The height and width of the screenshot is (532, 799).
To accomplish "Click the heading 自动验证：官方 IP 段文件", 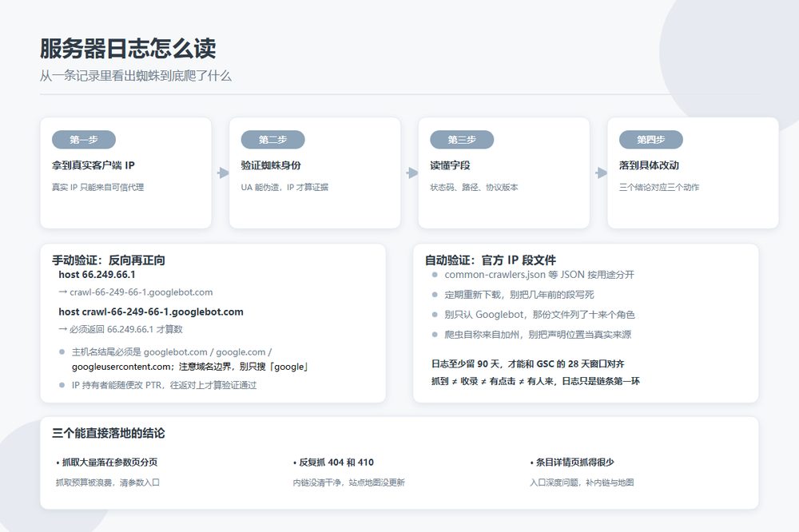I will (x=491, y=260).
